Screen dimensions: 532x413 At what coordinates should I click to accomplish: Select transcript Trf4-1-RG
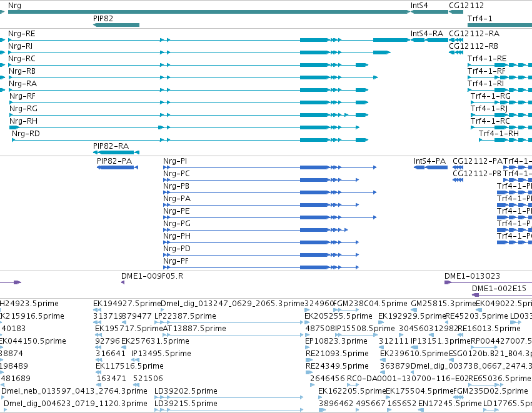pos(491,96)
